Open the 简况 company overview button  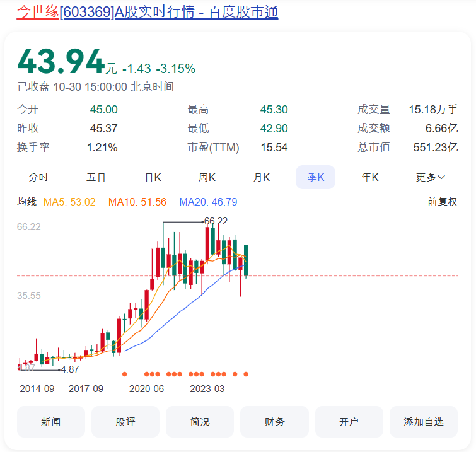click(200, 422)
